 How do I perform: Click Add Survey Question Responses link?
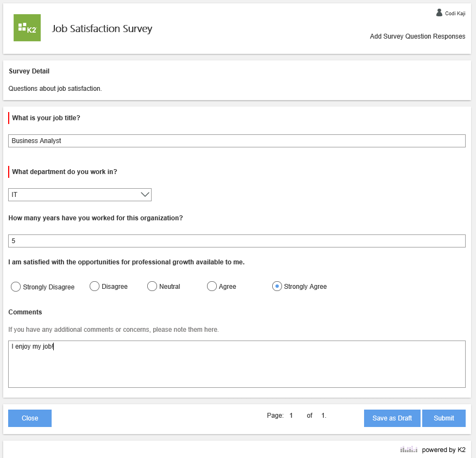(417, 36)
